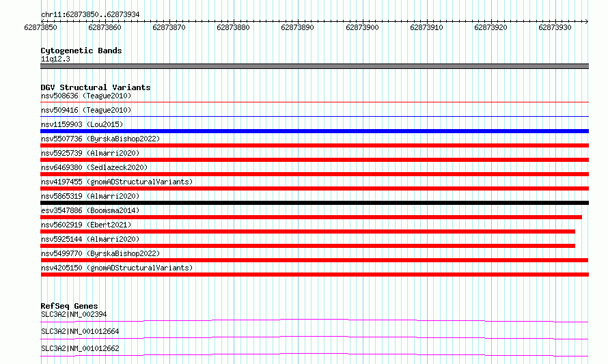
Task: Click the magenta line of SLC3A2|NM_001012662
Action: [314, 354]
